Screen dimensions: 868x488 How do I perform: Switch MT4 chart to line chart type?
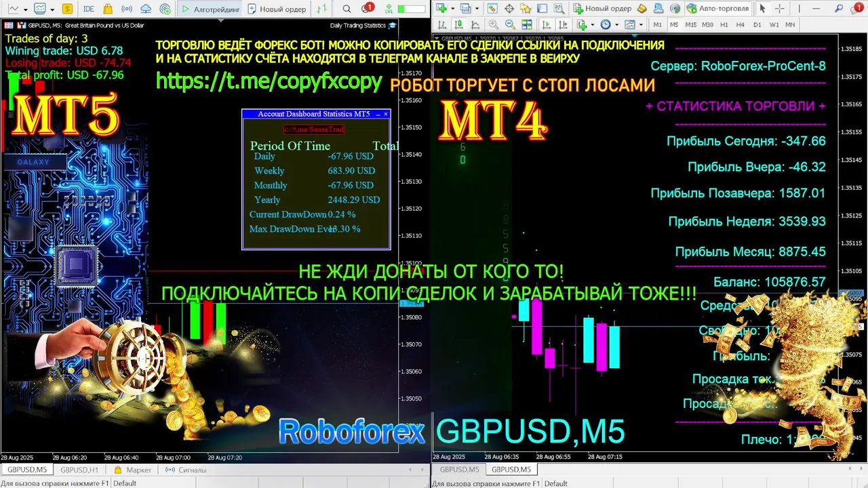tap(475, 24)
